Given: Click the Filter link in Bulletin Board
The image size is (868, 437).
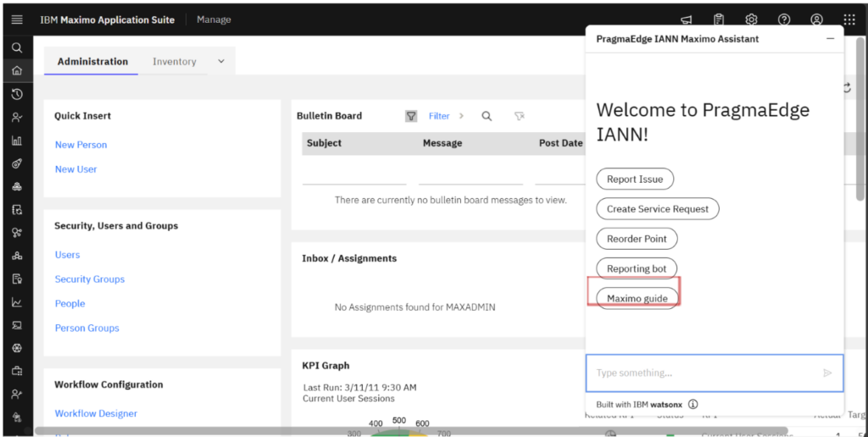Looking at the screenshot, I should pos(439,116).
